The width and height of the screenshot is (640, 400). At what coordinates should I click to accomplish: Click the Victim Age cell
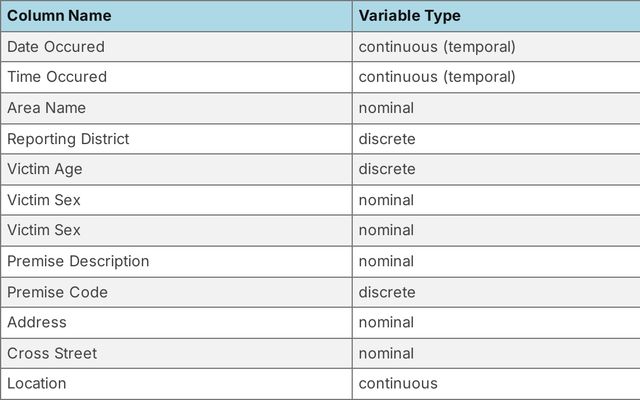[x=45, y=169]
